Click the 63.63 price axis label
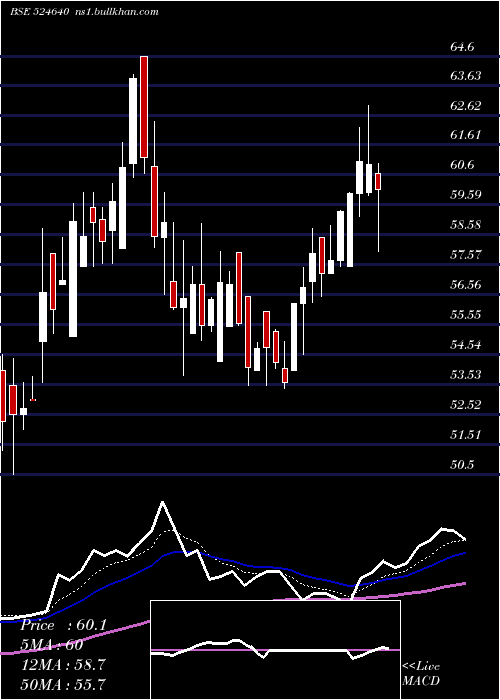The height and width of the screenshot is (700, 500). point(466,75)
